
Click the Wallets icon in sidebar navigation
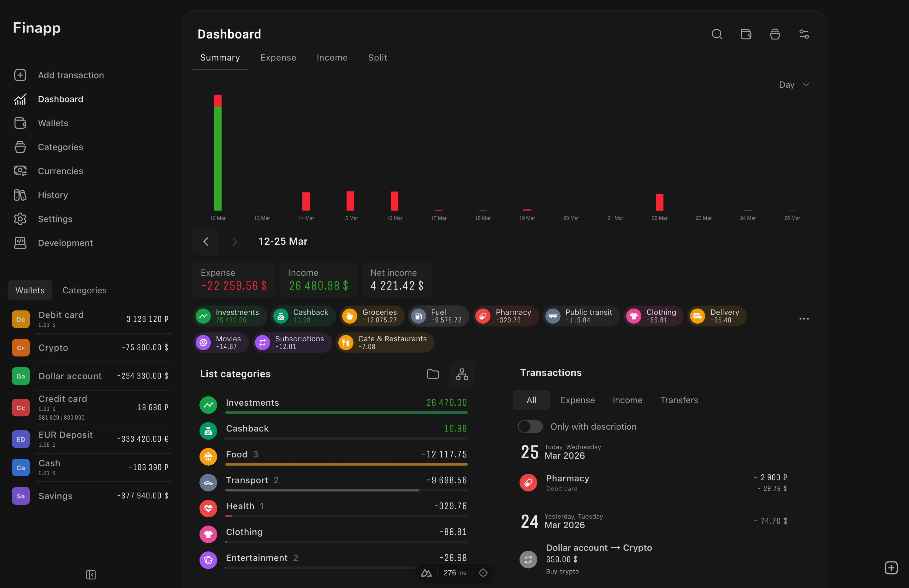coord(20,123)
